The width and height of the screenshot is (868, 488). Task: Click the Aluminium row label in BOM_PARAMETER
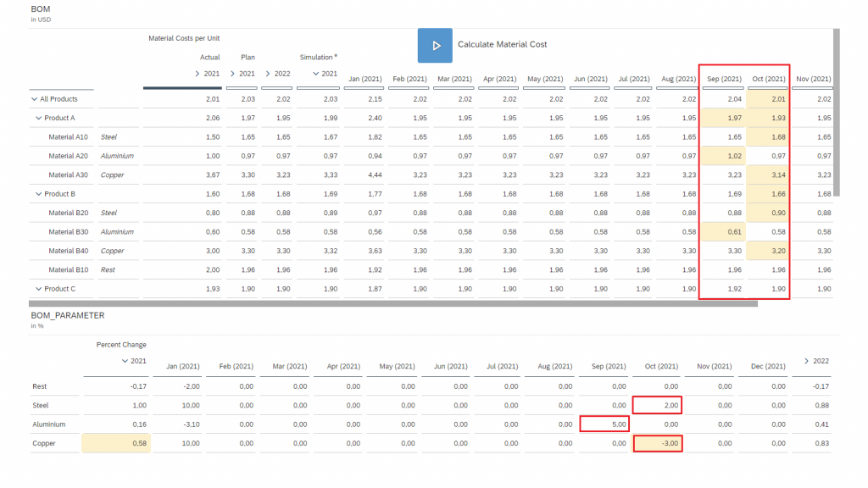tap(48, 424)
